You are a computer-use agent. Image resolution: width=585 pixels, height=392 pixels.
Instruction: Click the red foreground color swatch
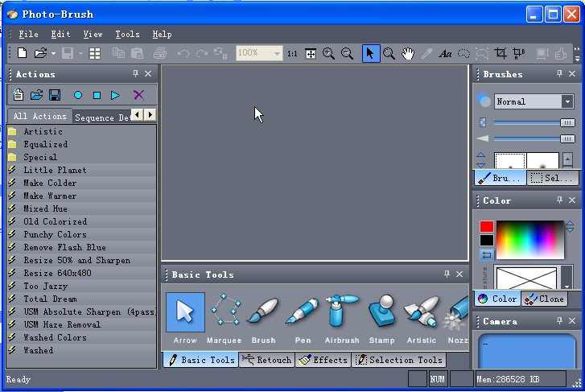click(x=487, y=227)
